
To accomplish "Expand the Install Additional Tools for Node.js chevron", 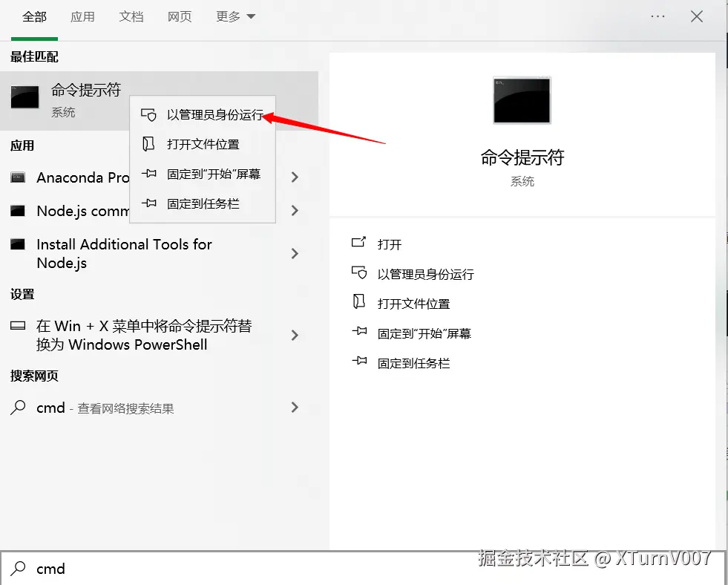I will pos(295,253).
